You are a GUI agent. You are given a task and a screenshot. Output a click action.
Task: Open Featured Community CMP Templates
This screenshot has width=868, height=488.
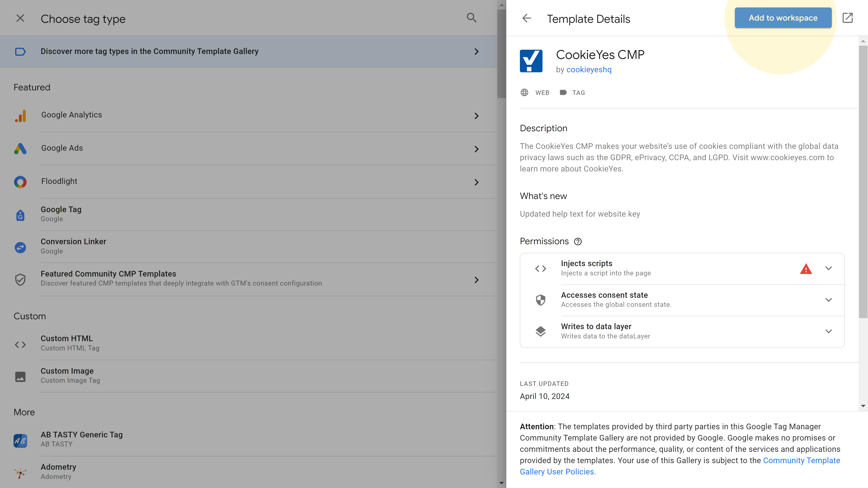point(249,279)
